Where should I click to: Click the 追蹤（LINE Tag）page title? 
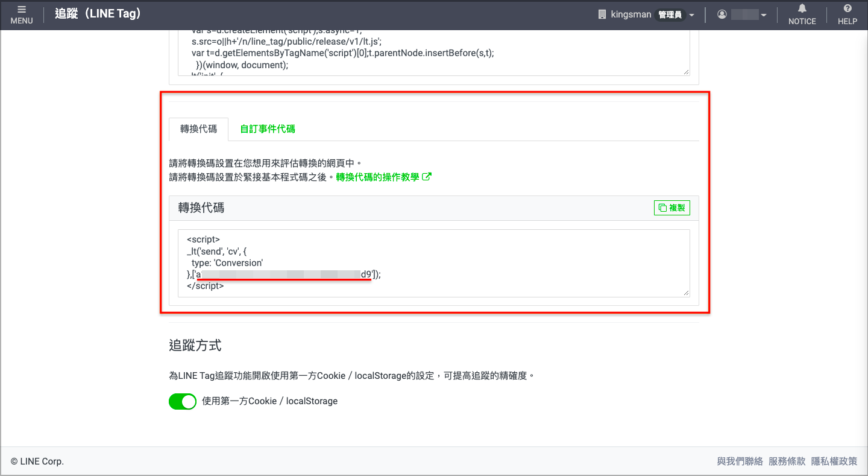[x=98, y=13]
